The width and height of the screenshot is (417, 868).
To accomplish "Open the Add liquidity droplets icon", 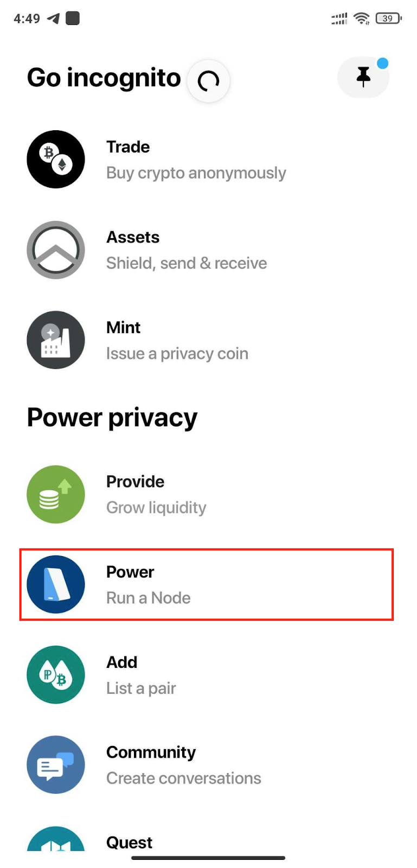I will [56, 675].
